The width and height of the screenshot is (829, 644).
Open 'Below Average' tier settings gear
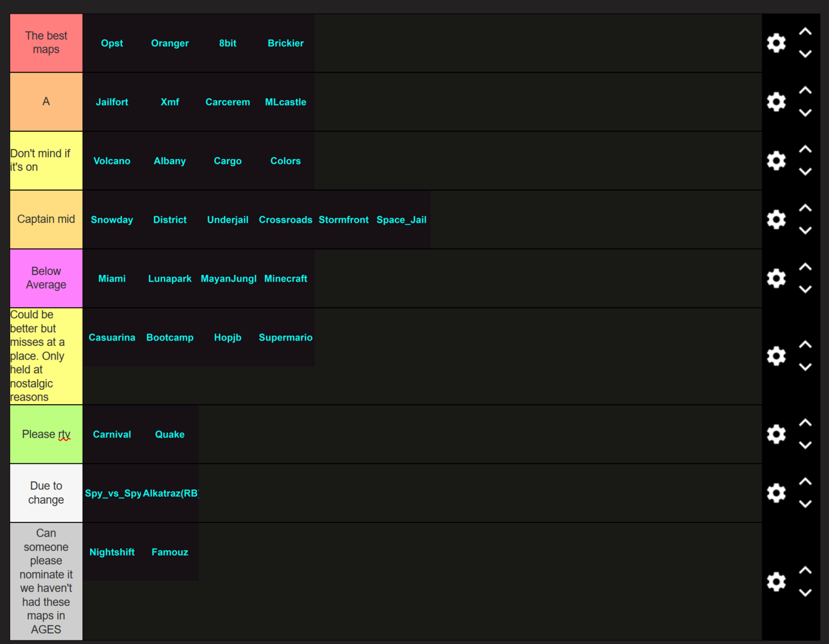(776, 278)
